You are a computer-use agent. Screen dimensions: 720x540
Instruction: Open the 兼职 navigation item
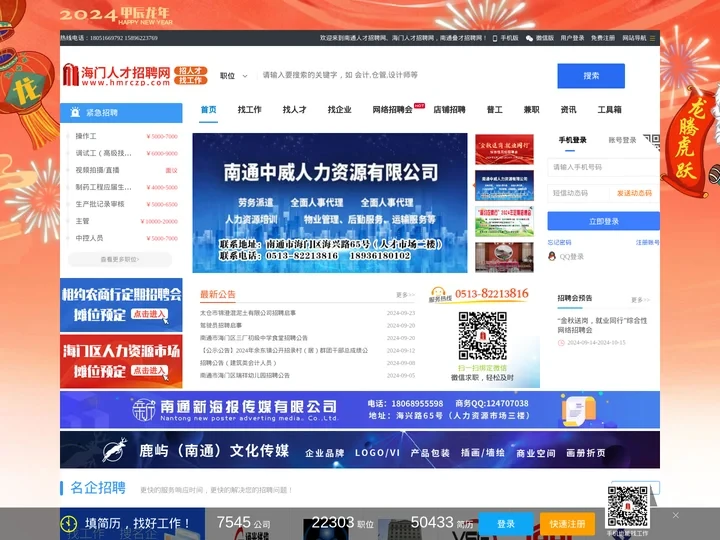pos(531,110)
